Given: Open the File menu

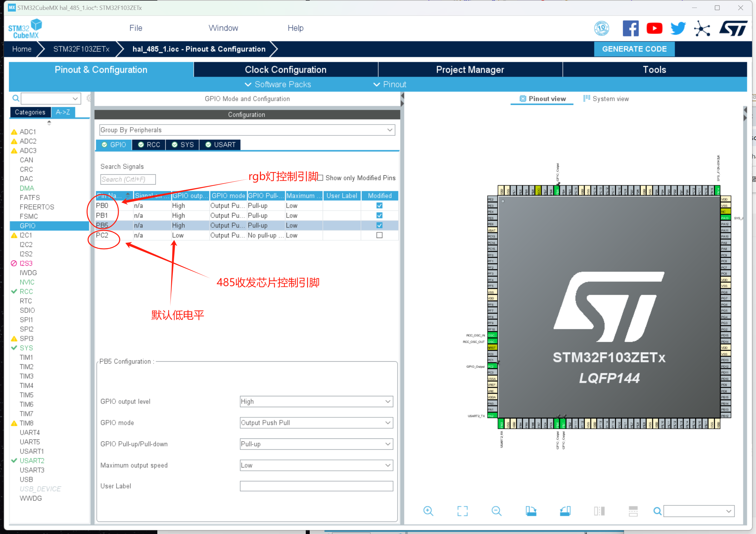Looking at the screenshot, I should click(136, 28).
